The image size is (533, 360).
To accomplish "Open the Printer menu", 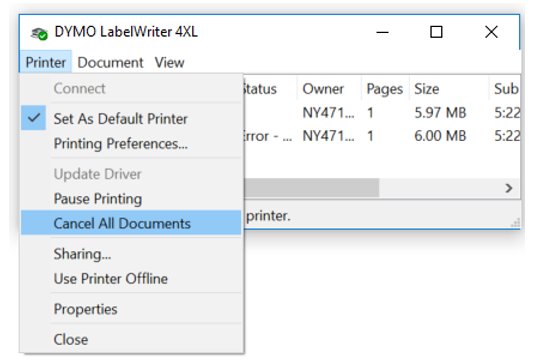I will click(46, 62).
